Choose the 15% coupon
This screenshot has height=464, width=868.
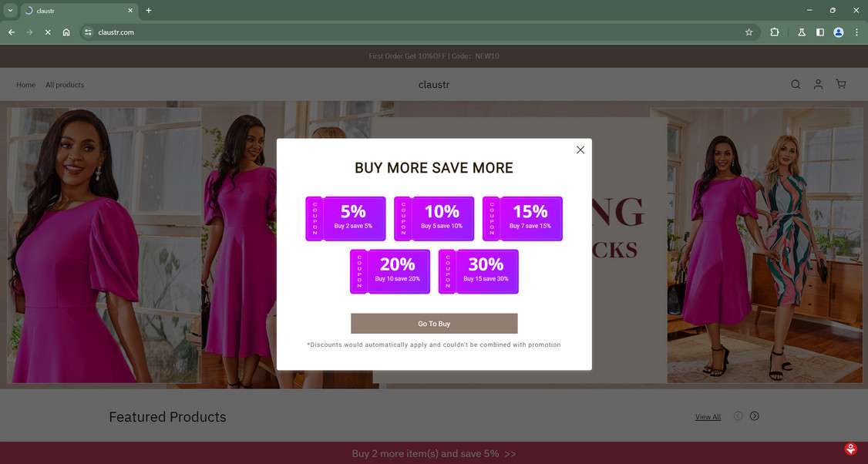[x=523, y=219]
